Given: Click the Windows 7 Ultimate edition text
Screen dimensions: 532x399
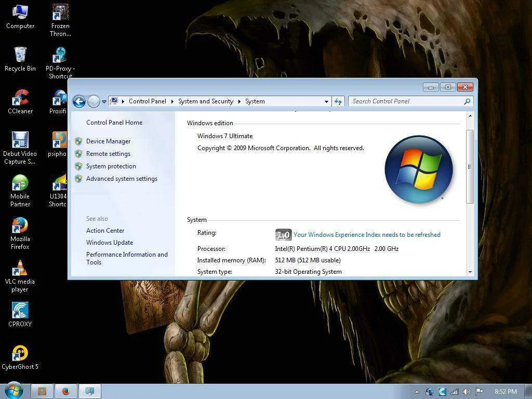Looking at the screenshot, I should click(225, 136).
